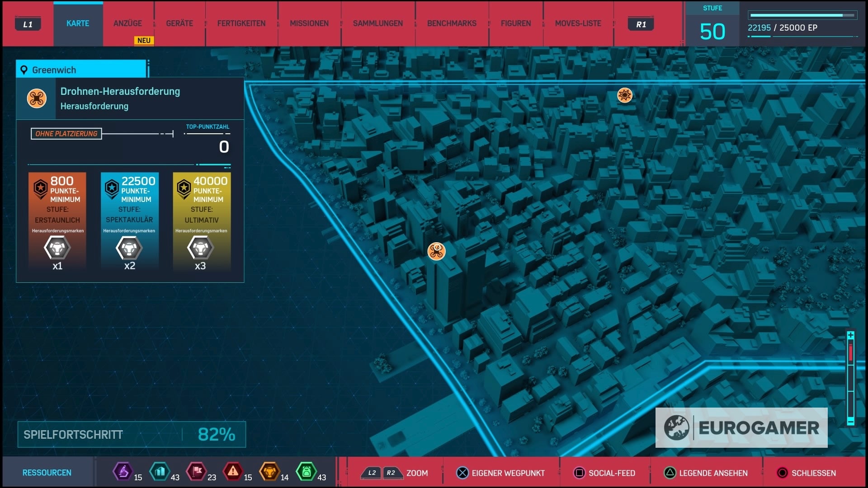Click the gold 40000 points badge icon
This screenshot has width=868, height=488.
coord(184,188)
